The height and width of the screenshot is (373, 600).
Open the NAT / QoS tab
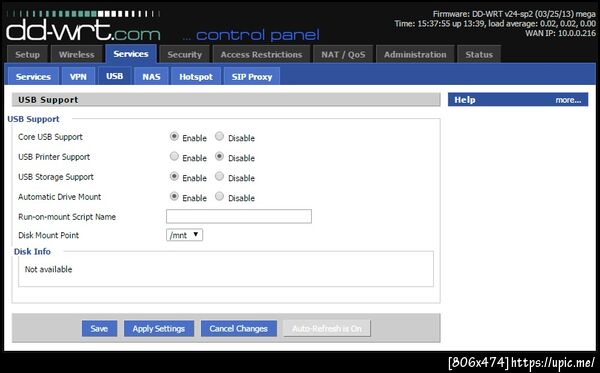click(x=343, y=54)
